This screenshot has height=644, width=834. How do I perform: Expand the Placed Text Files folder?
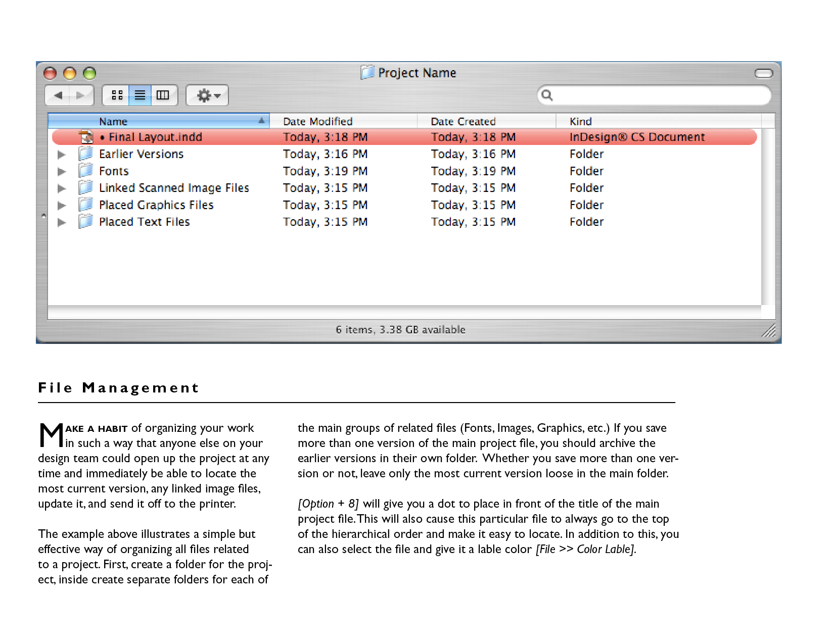62,222
